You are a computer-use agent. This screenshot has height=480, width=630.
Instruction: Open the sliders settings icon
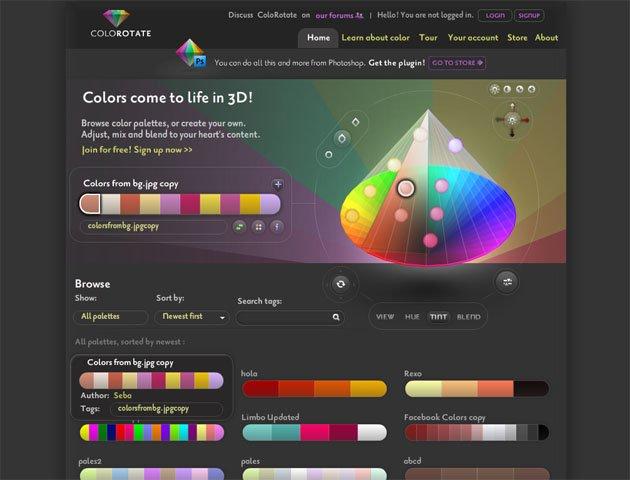[x=507, y=282]
